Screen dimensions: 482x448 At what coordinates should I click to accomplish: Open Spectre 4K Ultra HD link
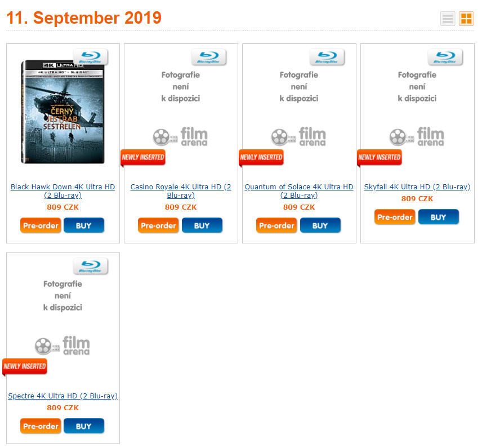point(63,396)
